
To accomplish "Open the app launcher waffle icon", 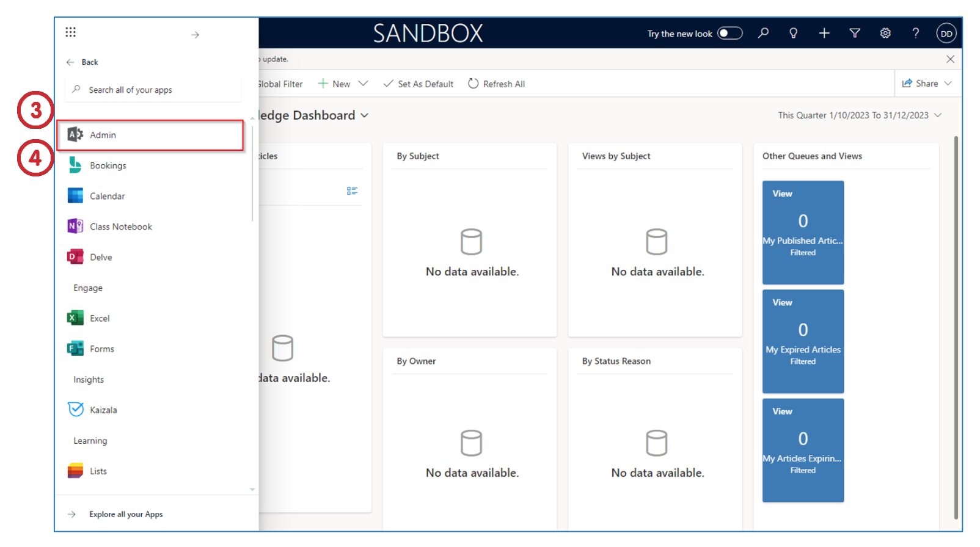I will [x=71, y=32].
